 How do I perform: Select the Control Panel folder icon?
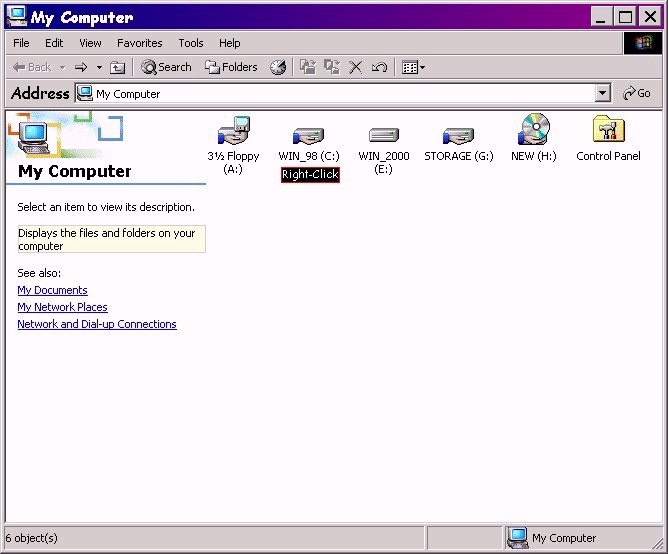click(608, 129)
